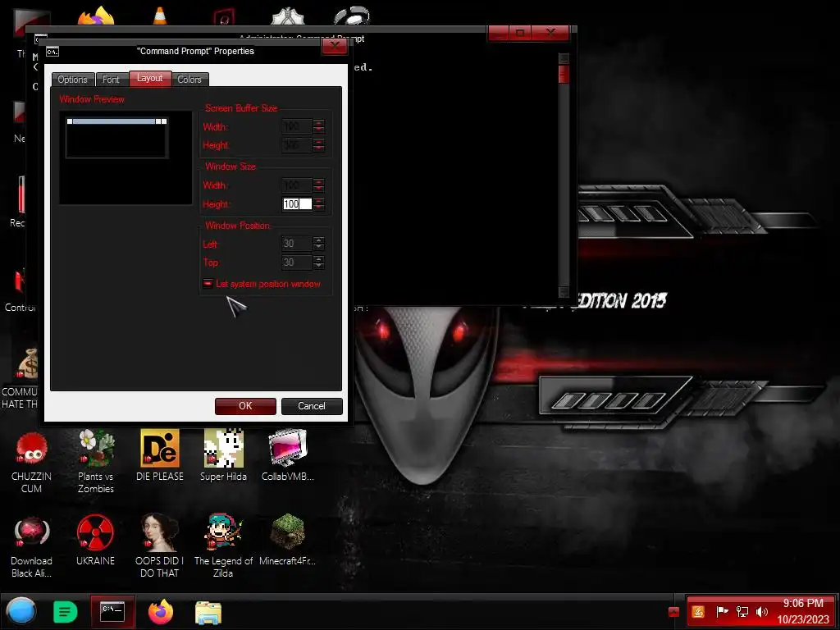Open the taskbar clock showing 9:06 PM
The height and width of the screenshot is (630, 840).
802,611
